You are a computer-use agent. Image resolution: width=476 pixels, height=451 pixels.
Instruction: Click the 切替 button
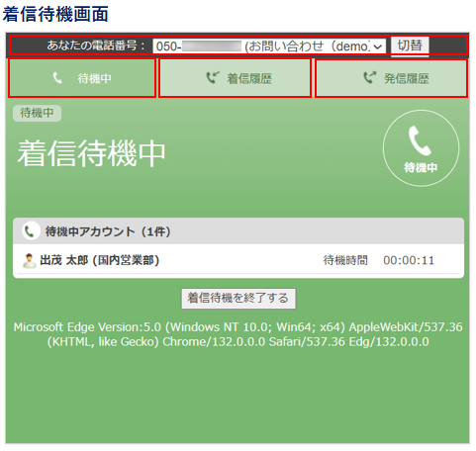[x=410, y=45]
